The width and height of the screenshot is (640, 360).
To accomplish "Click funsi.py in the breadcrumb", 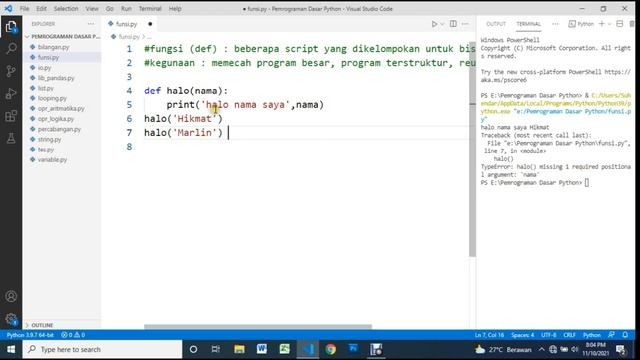I will [x=129, y=37].
